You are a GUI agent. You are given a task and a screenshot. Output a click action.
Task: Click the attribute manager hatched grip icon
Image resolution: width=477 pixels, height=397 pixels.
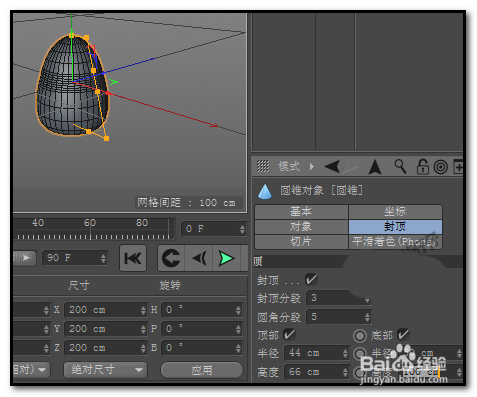point(263,166)
